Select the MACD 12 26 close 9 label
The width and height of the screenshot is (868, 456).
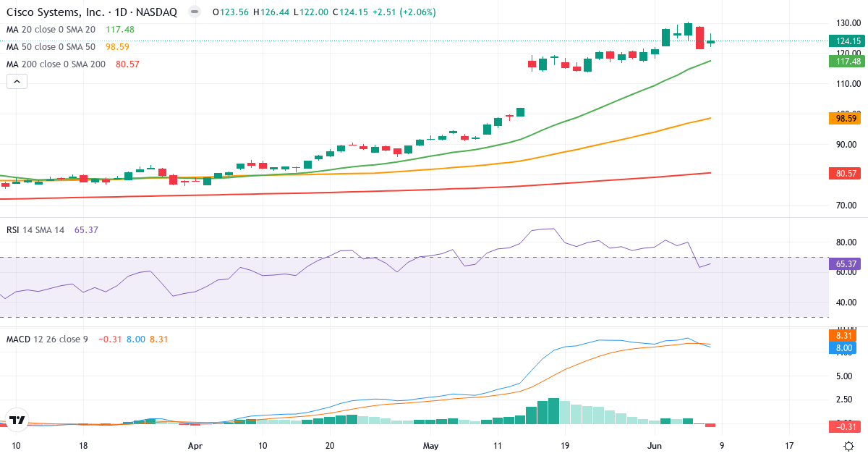coord(47,339)
